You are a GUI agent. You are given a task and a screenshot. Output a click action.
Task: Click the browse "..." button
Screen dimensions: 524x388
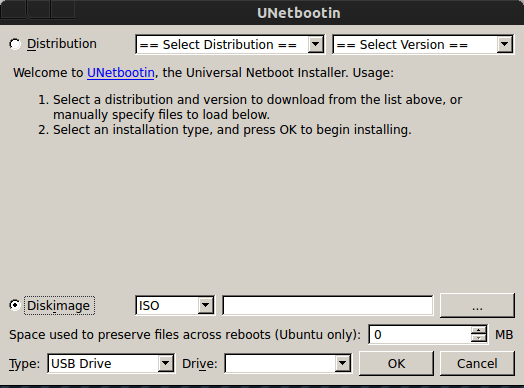coord(477,305)
